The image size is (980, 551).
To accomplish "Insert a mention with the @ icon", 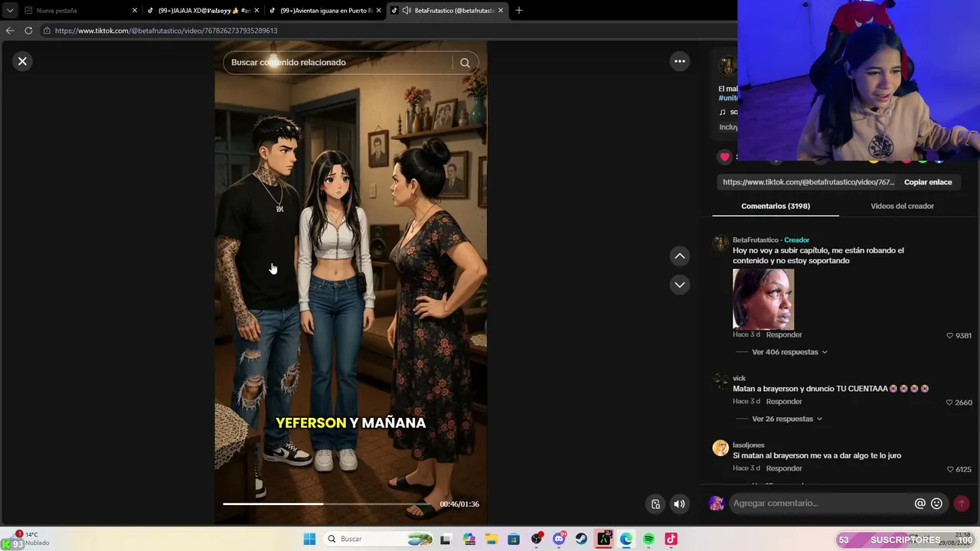I will click(x=920, y=504).
